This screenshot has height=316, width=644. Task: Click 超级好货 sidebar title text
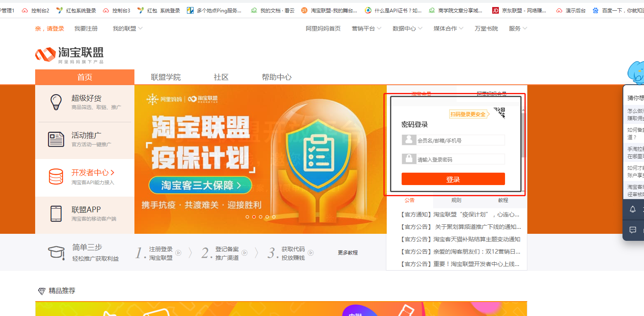pos(86,98)
